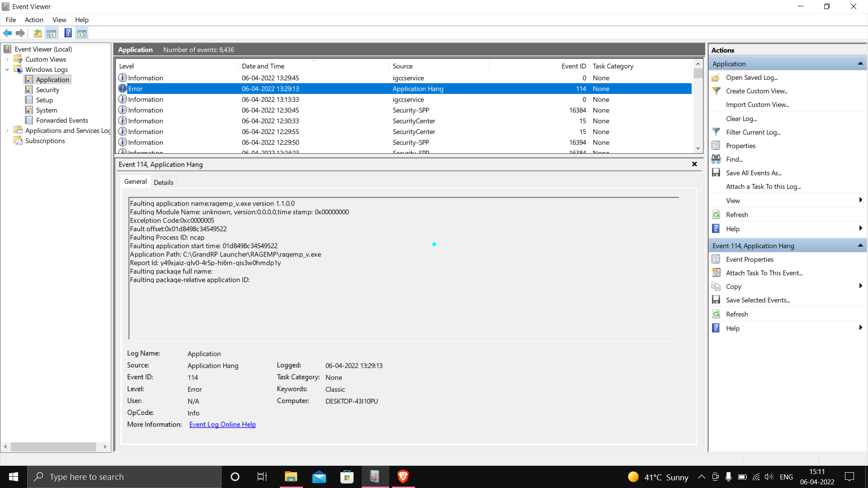Select Forwarded Events in tree
Image resolution: width=868 pixels, height=488 pixels.
(x=61, y=120)
